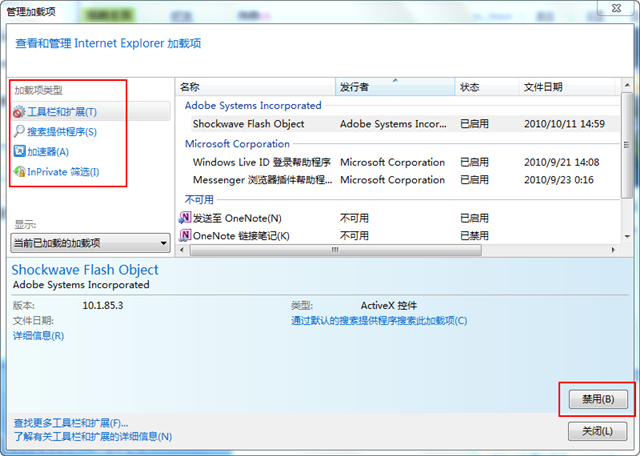This screenshot has height=456, width=640.
Task: Sort list by 名称 column header
Action: click(256, 87)
